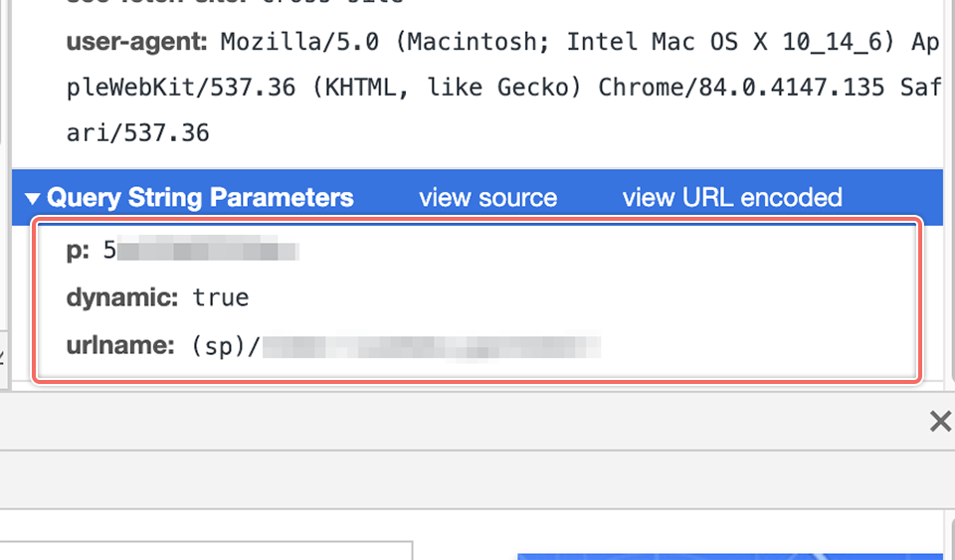Click the ari/537.36 text line
The width and height of the screenshot is (955, 560).
point(137,132)
